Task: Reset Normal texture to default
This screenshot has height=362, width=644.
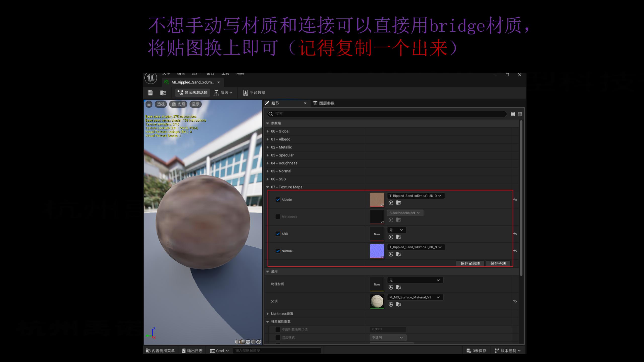Action: (x=515, y=251)
